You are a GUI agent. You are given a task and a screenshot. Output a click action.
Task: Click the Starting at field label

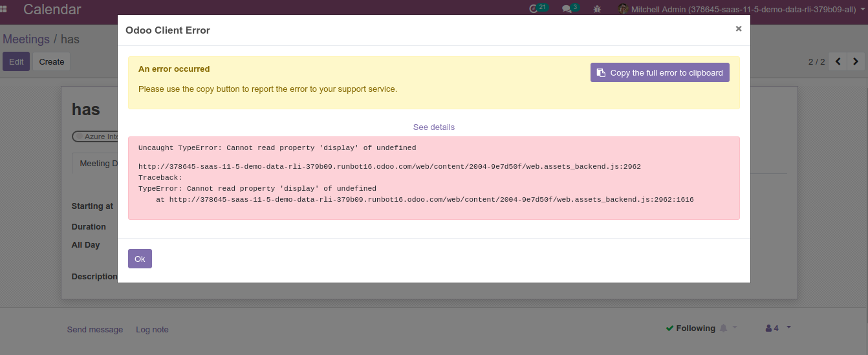pos(92,206)
